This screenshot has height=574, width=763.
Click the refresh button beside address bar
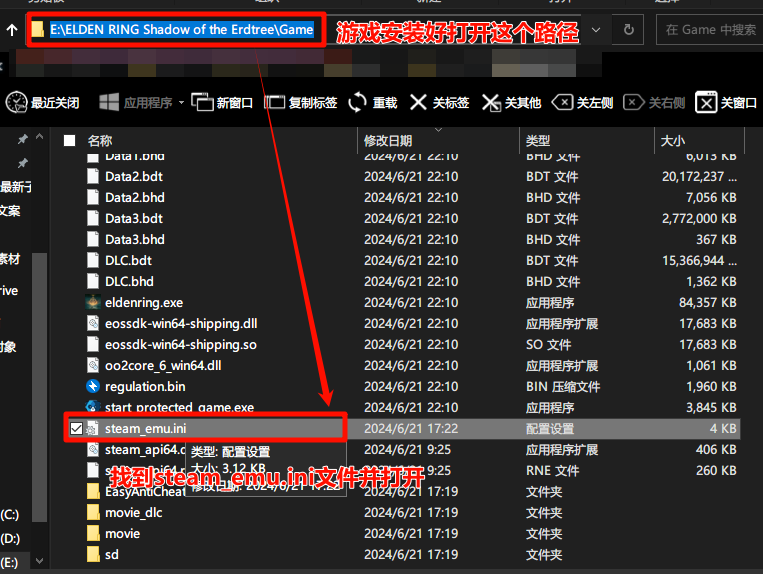(629, 30)
